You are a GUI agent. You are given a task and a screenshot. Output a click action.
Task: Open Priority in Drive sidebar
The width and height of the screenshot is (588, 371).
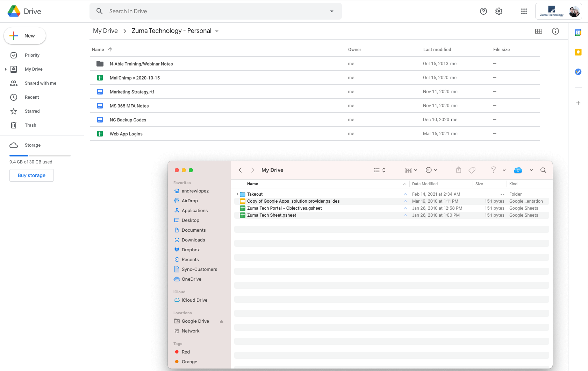click(32, 55)
